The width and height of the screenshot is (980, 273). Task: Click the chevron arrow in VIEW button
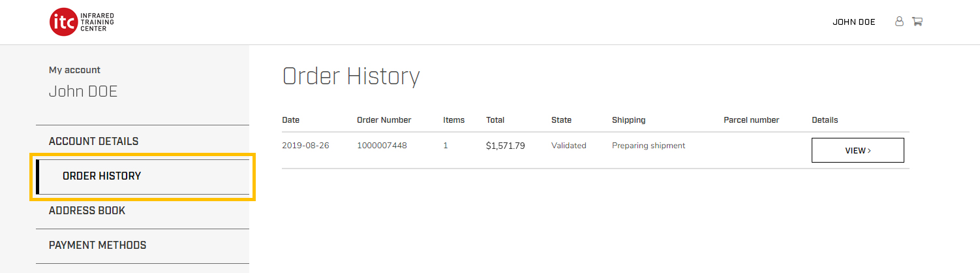tap(869, 151)
